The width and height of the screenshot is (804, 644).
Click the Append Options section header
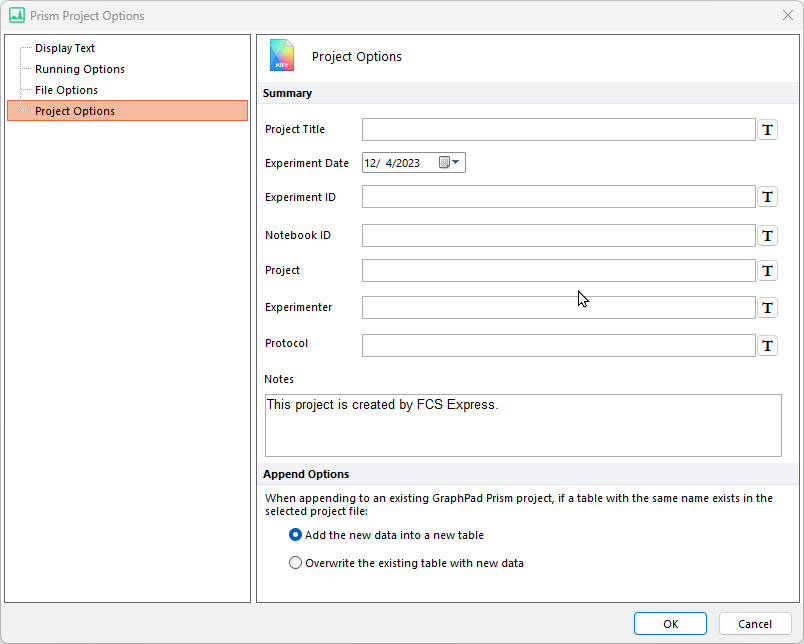[x=528, y=474]
